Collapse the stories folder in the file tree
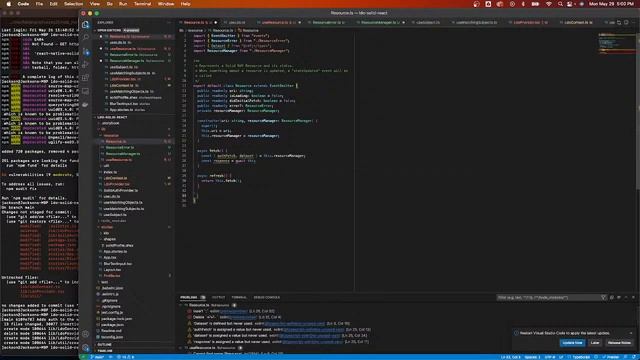The height and width of the screenshot is (360, 640). [x=107, y=227]
